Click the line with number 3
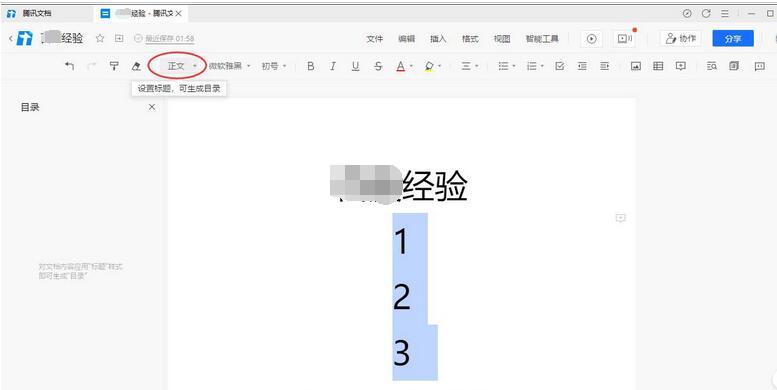Image resolution: width=777 pixels, height=390 pixels. coord(402,352)
